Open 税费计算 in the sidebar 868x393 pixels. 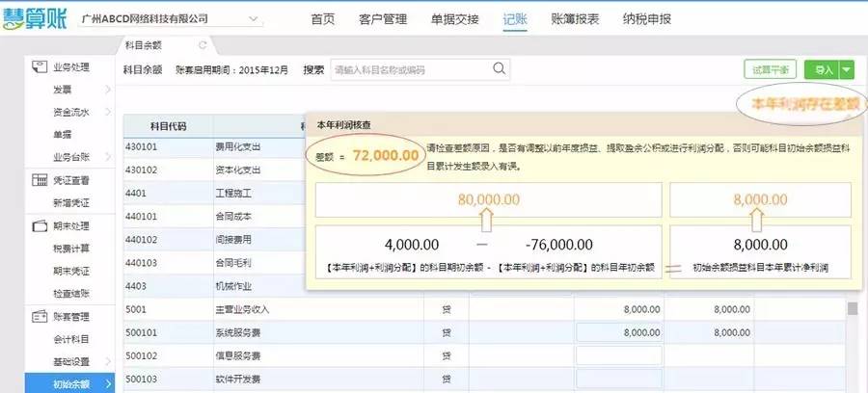70,249
